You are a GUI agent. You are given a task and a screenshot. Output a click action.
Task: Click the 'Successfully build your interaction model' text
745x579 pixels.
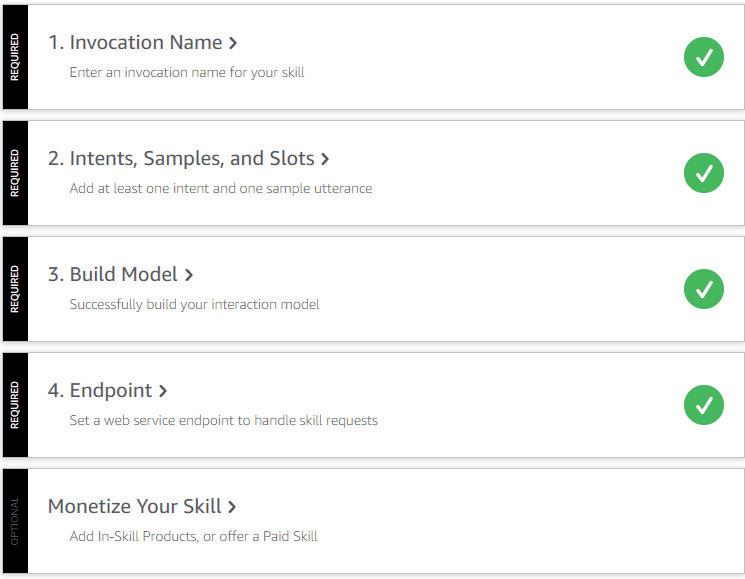point(194,304)
